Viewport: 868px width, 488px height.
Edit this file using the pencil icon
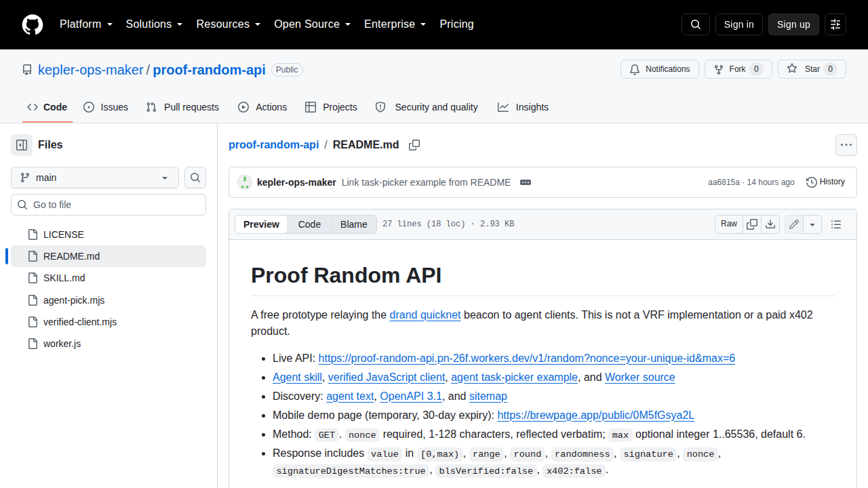pos(794,224)
